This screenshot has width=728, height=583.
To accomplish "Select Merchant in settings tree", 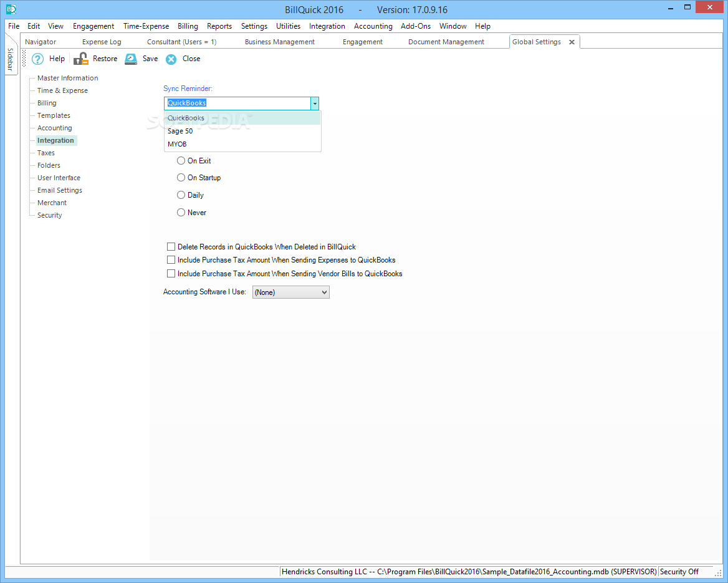I will 52,203.
